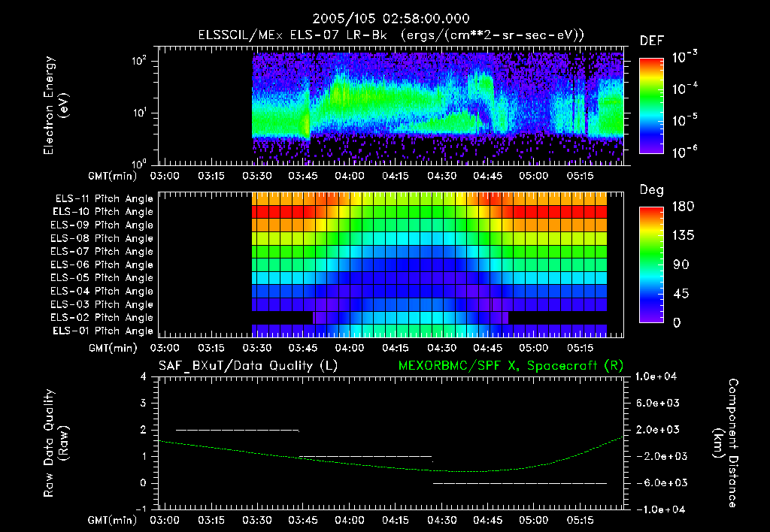Select the ELS-05 Pitch Angle row label
Viewport: 770px width, 532px height.
click(x=102, y=278)
